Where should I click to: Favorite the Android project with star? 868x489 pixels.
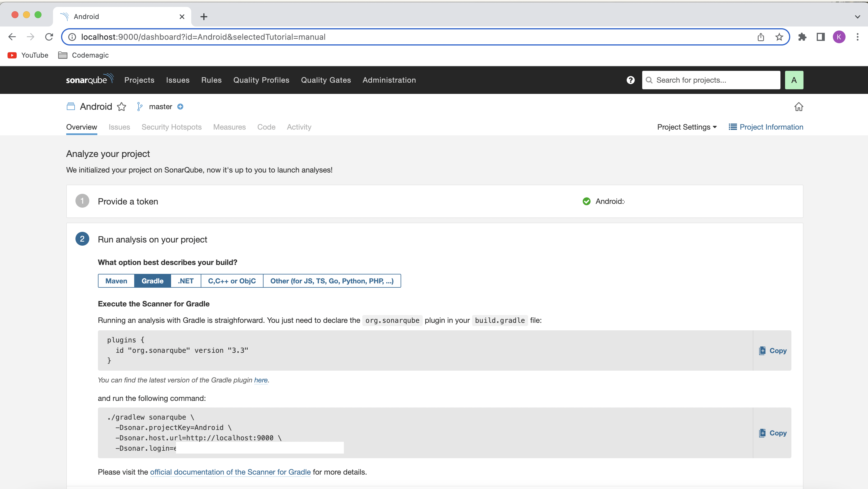point(122,107)
